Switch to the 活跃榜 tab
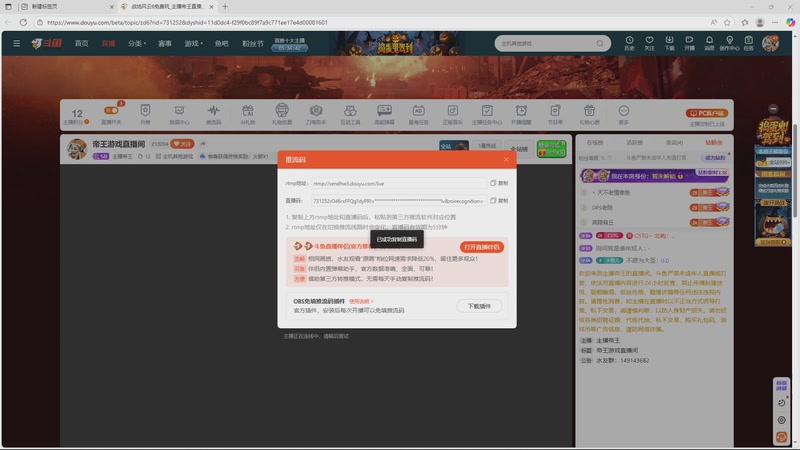The height and width of the screenshot is (450, 800). (x=634, y=143)
